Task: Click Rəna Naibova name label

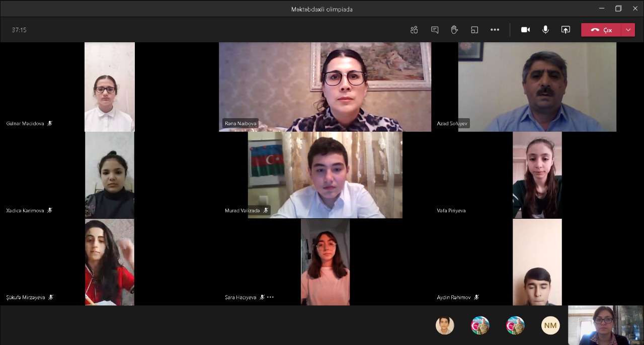Action: pos(240,123)
